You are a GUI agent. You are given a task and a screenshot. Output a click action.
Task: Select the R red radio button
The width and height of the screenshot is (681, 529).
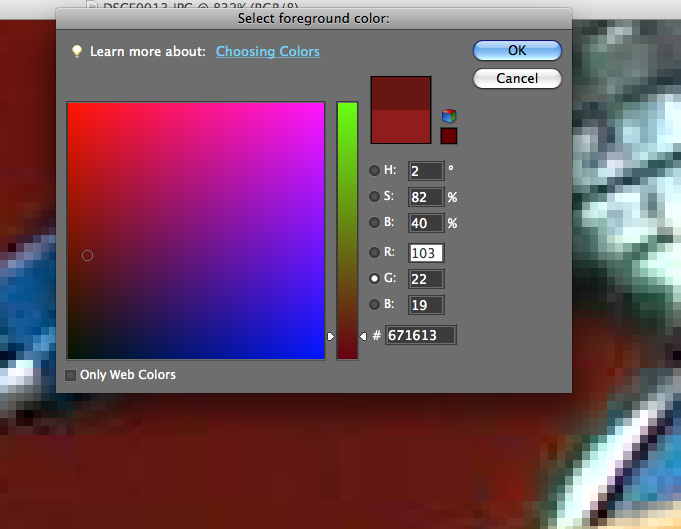click(x=375, y=253)
